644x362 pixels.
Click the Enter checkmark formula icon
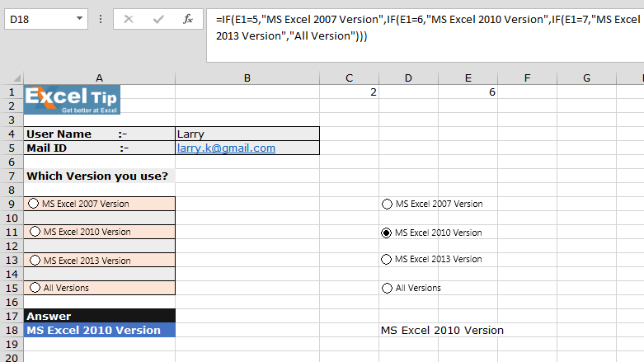coord(158,19)
